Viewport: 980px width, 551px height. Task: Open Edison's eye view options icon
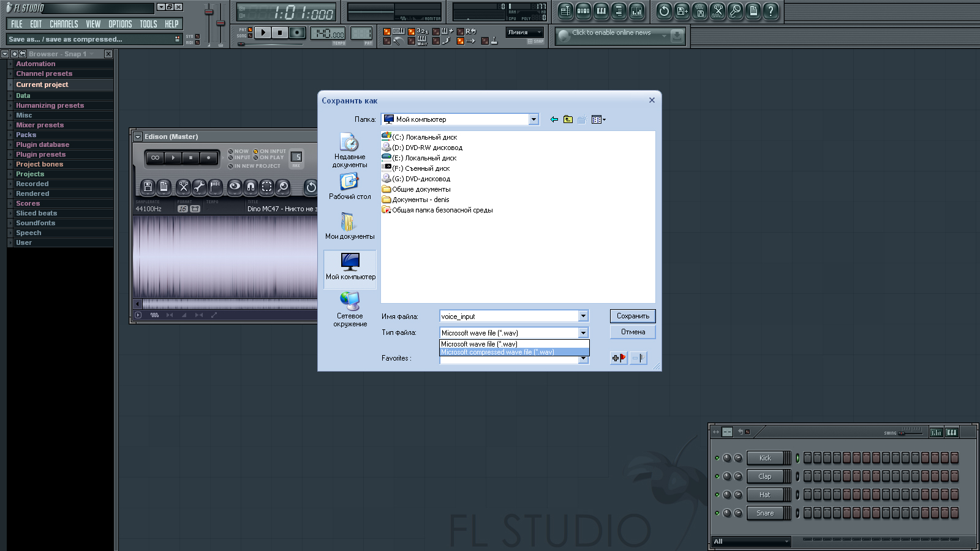235,187
